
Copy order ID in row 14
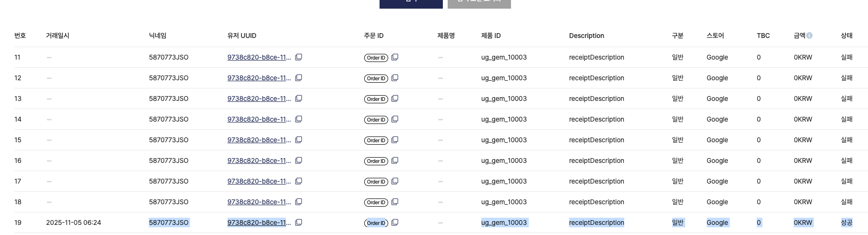point(395,119)
